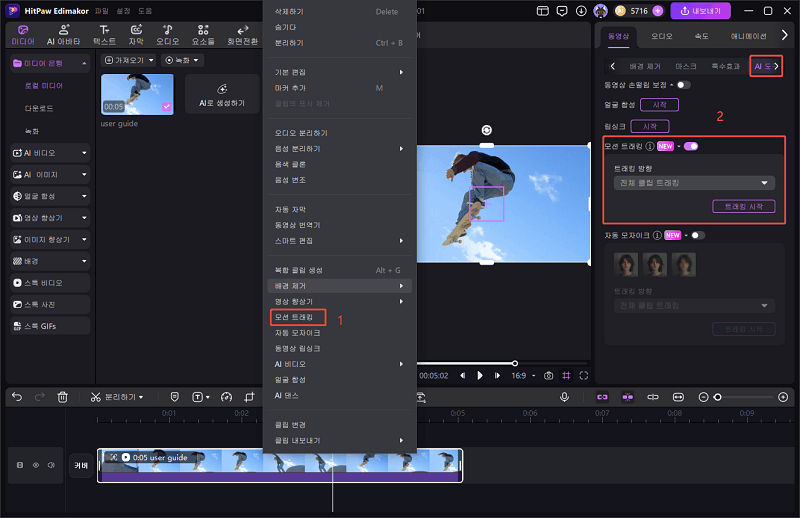
Task: Click the 내보내기 export button
Action: tap(701, 11)
